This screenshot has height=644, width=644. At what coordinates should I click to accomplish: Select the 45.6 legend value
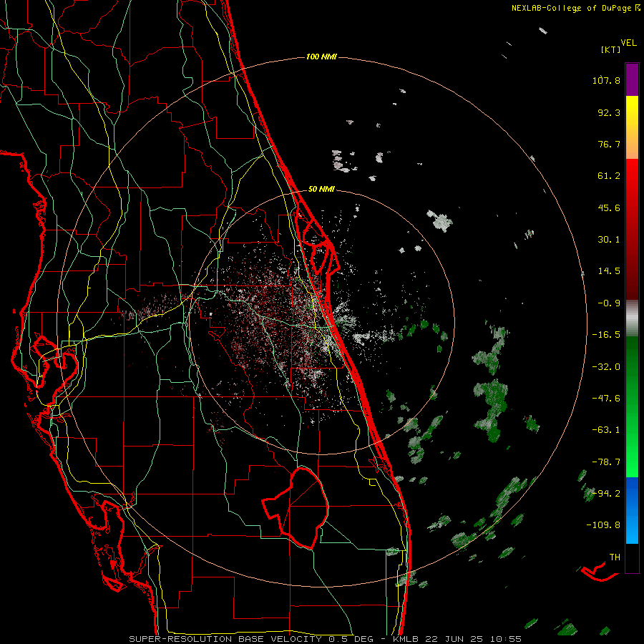click(x=609, y=208)
